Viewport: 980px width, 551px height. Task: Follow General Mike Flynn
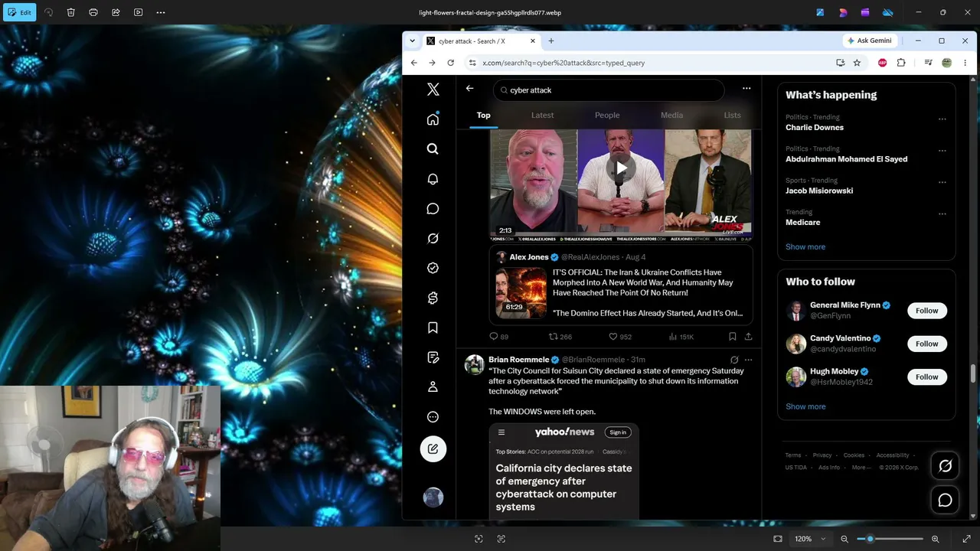927,311
